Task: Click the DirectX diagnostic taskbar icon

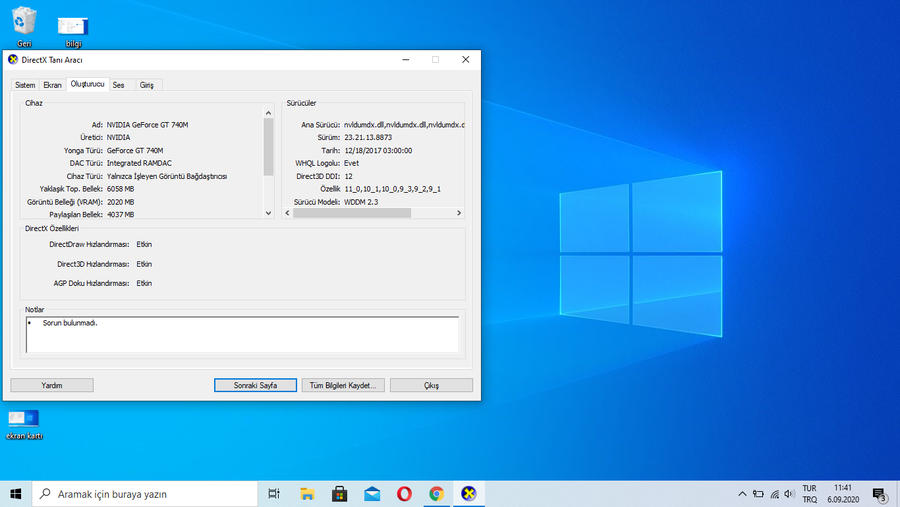Action: point(469,494)
